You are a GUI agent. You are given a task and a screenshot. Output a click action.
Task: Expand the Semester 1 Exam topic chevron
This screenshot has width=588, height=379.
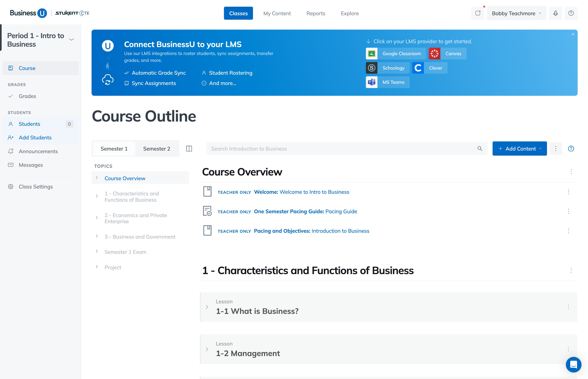point(97,251)
